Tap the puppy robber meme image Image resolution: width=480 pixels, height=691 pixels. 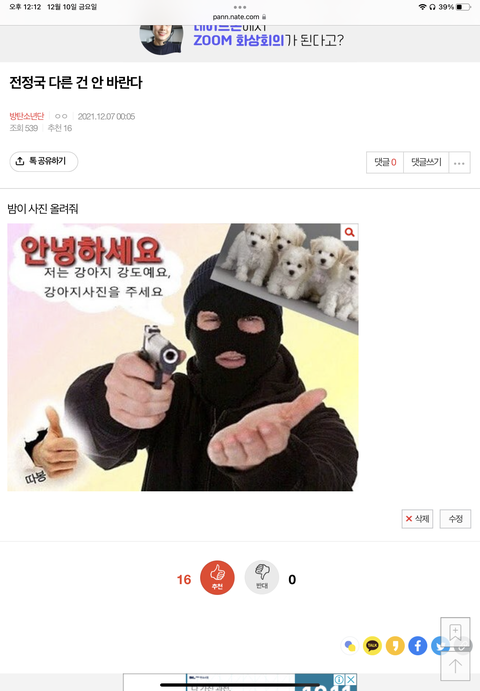point(182,357)
